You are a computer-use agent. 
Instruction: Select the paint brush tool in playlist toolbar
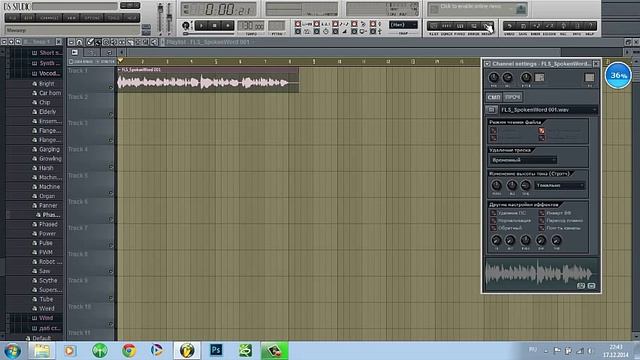[x=98, y=42]
